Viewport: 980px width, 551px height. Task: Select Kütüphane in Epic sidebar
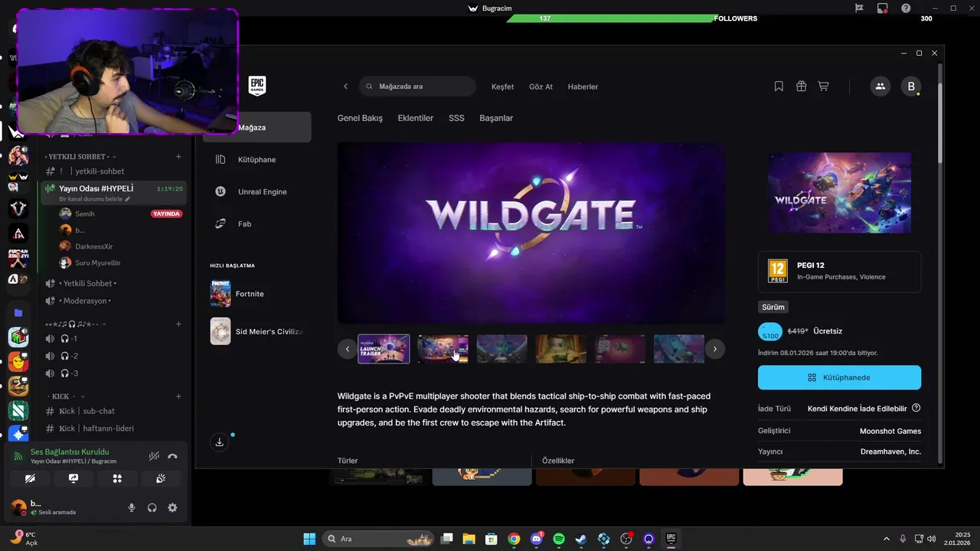[x=257, y=159]
